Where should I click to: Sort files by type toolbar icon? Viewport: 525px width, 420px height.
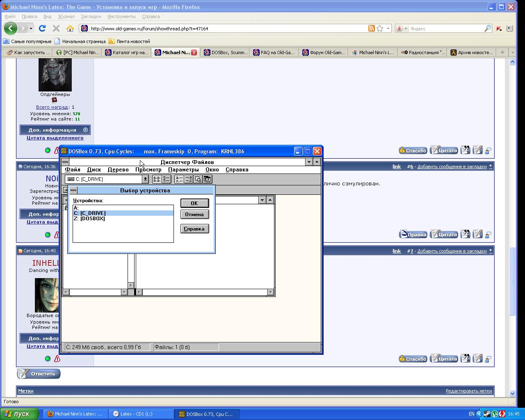tap(188, 179)
